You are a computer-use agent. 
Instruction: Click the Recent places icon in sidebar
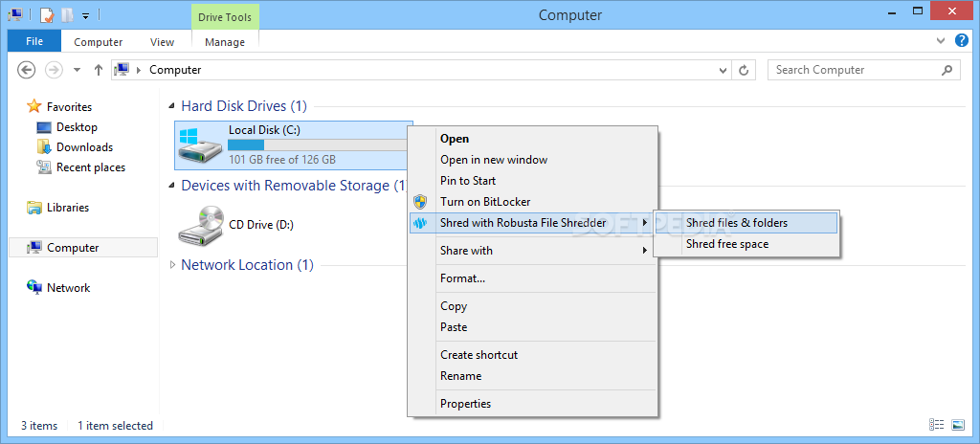(44, 166)
